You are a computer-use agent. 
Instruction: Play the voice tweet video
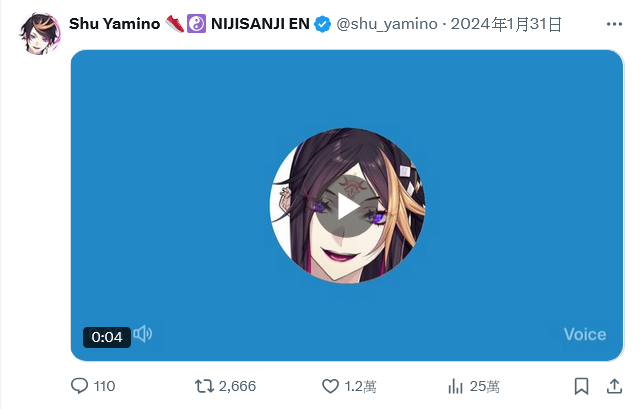tap(347, 207)
